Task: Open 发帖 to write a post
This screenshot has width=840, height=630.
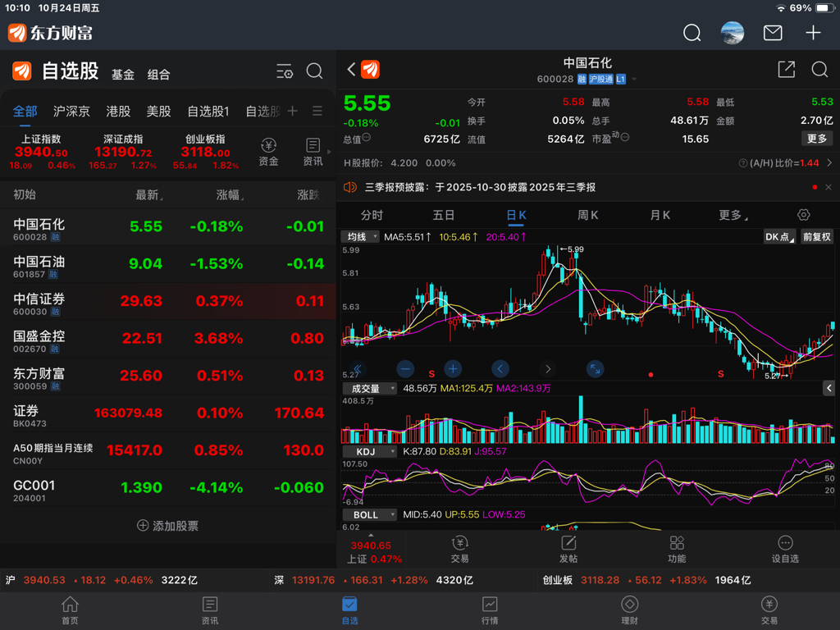Action: coord(568,549)
